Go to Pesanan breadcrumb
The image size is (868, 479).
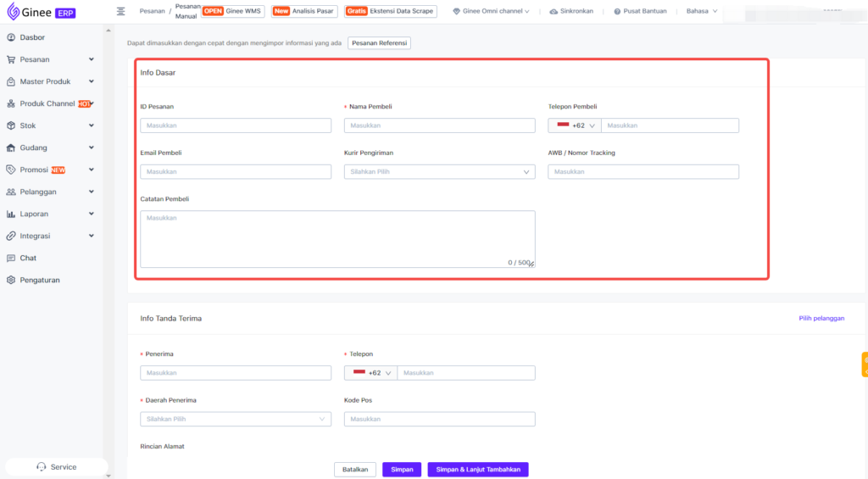[153, 11]
